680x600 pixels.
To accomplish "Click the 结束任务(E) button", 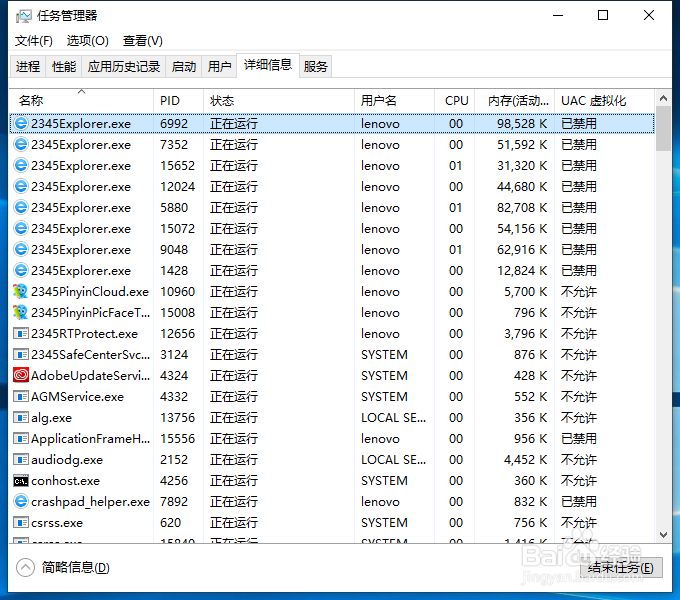I will pos(621,567).
